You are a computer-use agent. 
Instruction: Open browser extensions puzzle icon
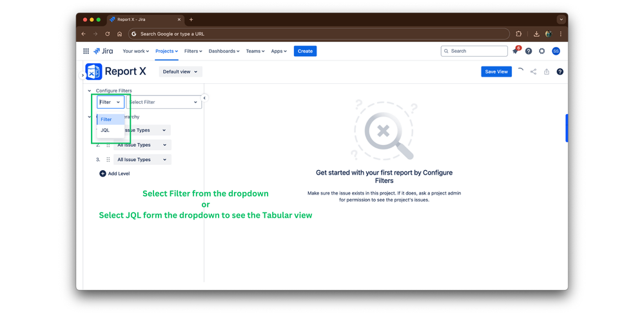tap(519, 34)
